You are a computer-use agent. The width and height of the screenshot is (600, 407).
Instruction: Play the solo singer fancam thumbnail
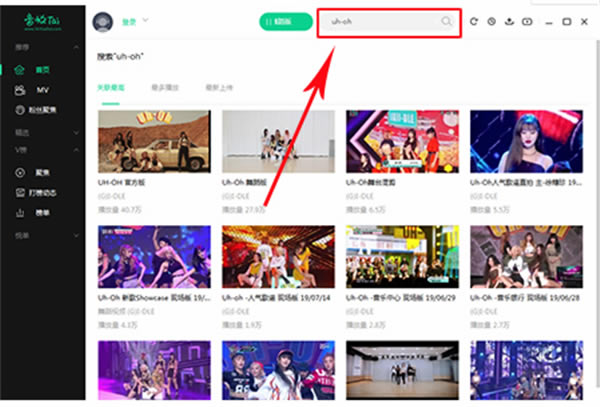coord(527,142)
